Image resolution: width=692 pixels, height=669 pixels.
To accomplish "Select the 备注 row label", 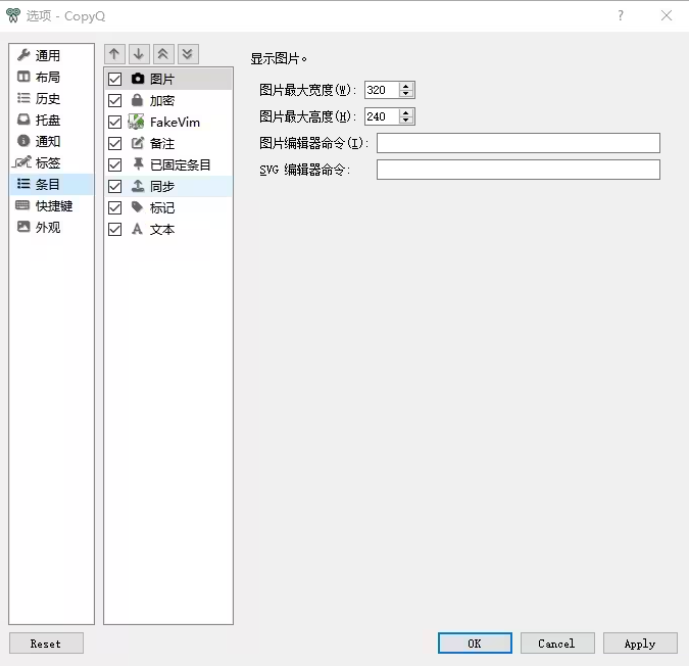I will [162, 143].
